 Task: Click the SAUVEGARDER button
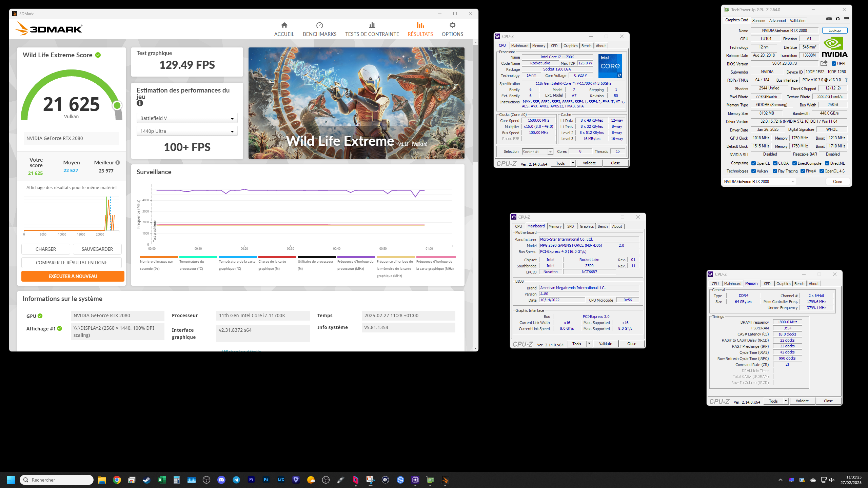point(97,249)
